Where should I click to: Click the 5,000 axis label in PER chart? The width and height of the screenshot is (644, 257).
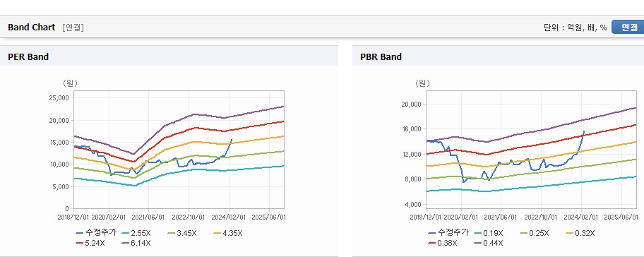61,186
